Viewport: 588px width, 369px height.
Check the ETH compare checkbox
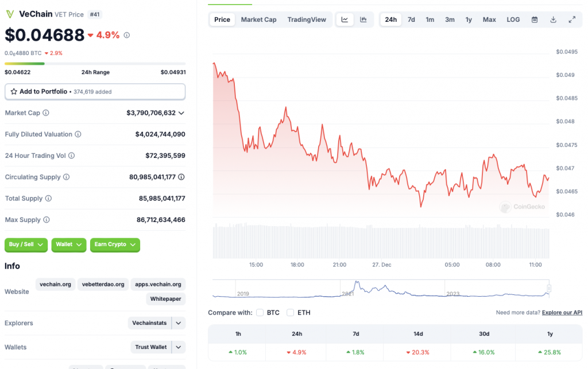[x=290, y=312]
